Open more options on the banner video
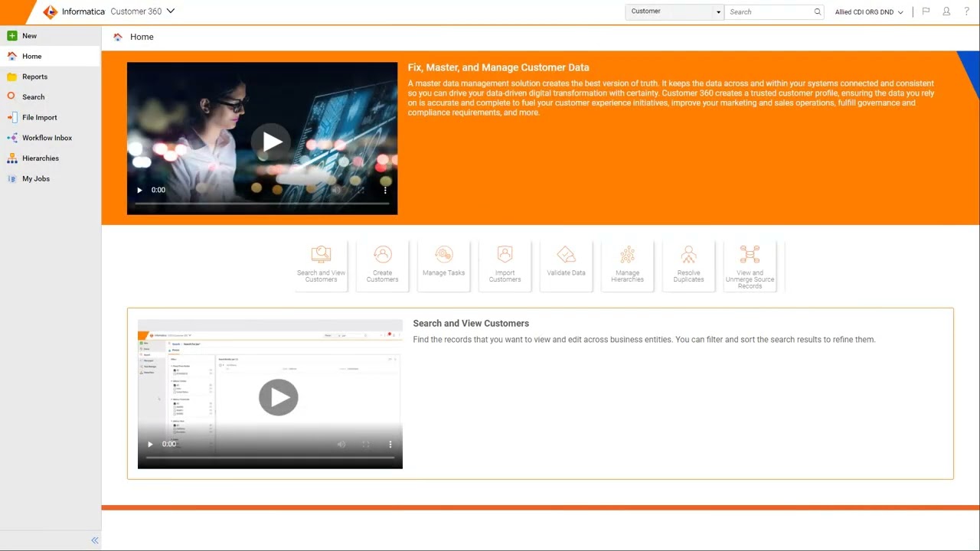This screenshot has height=551, width=980. coord(385,190)
